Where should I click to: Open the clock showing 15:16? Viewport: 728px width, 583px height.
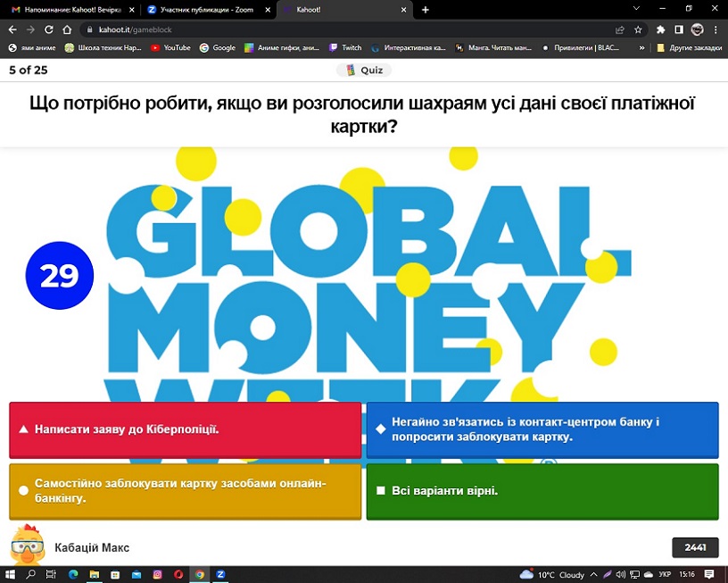coord(687,575)
